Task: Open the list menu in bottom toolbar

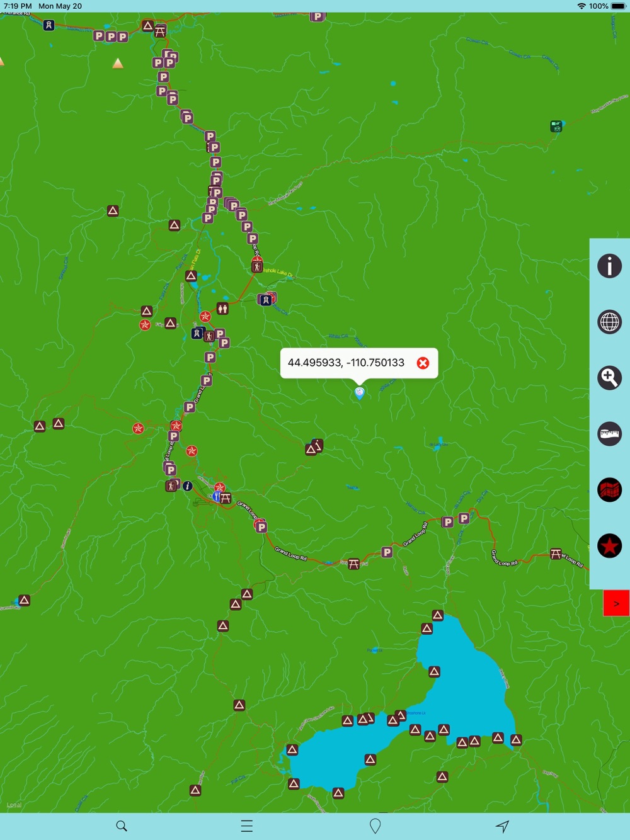Action: click(x=247, y=826)
